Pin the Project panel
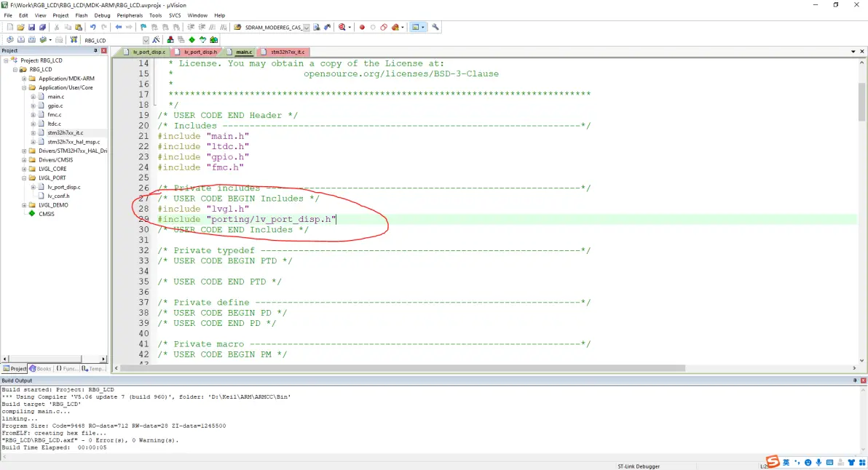This screenshot has width=868, height=470. [95, 51]
